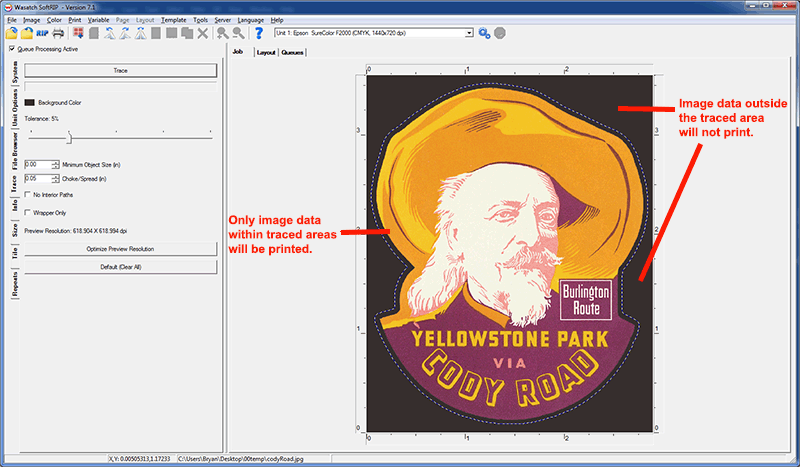
Task: Open the Server menu
Action: point(222,20)
